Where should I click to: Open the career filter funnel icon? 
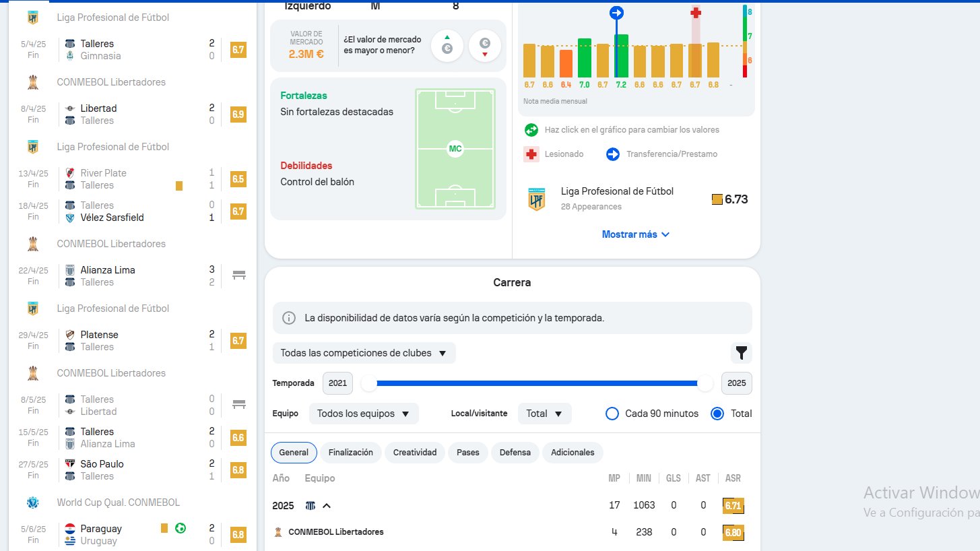(741, 353)
